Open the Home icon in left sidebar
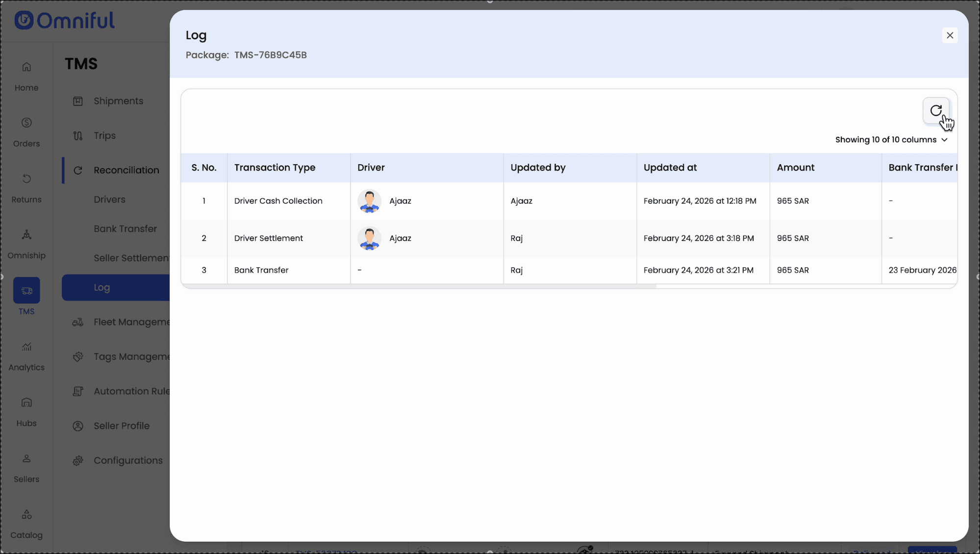 [26, 67]
